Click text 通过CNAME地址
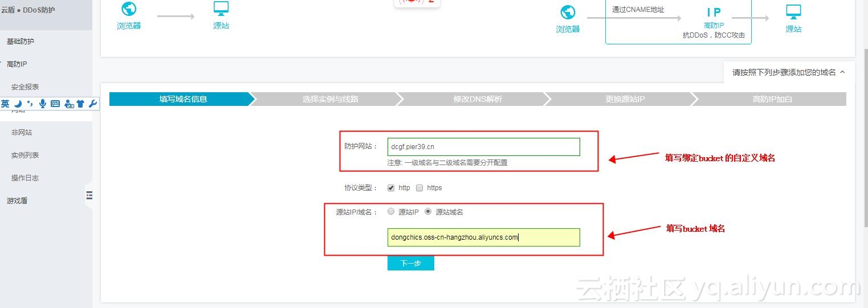The image size is (868, 308). (x=638, y=10)
